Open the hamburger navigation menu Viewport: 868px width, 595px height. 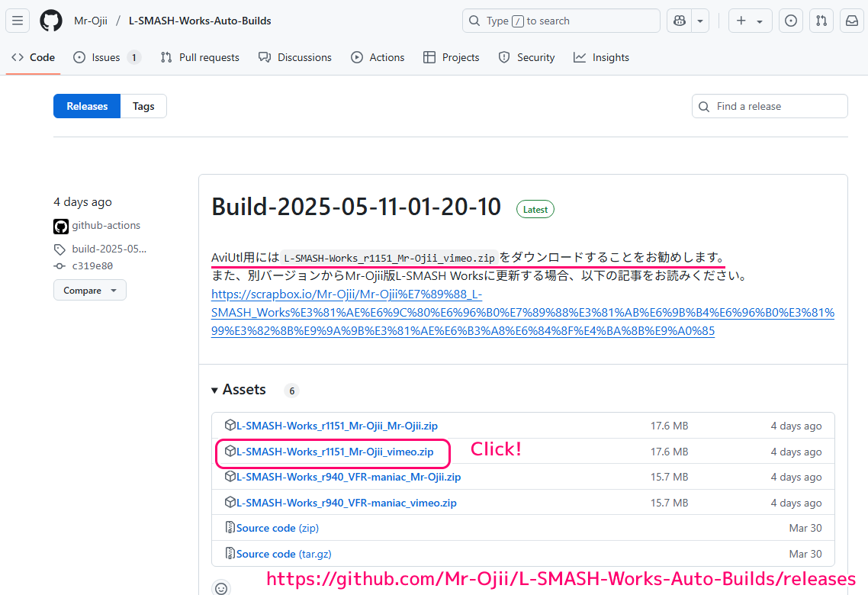(18, 21)
